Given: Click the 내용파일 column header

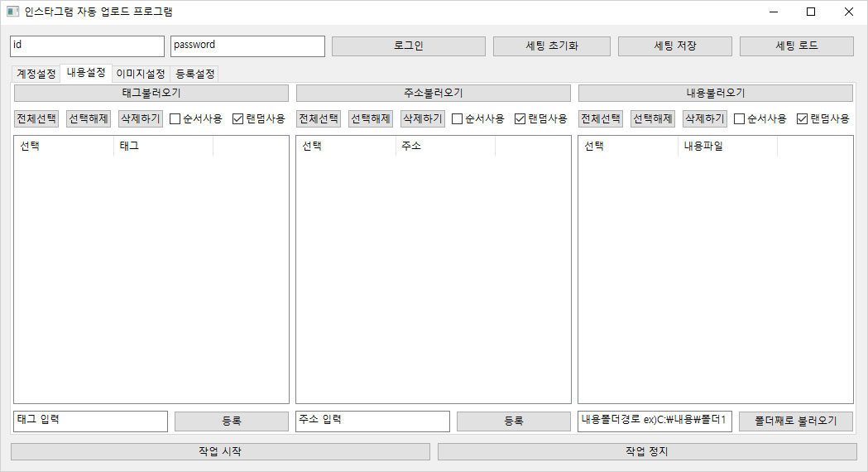Looking at the screenshot, I should coord(728,147).
